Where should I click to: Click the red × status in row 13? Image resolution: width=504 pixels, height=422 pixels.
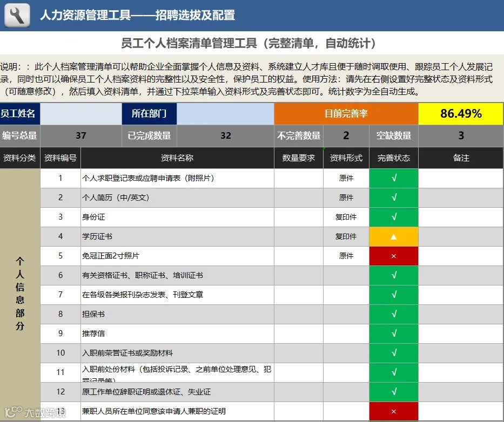[x=393, y=411]
